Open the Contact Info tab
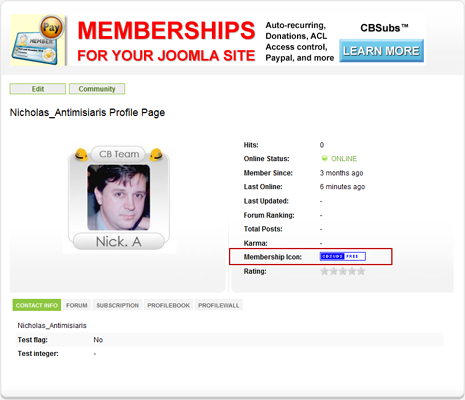This screenshot has width=465, height=400. point(37,305)
